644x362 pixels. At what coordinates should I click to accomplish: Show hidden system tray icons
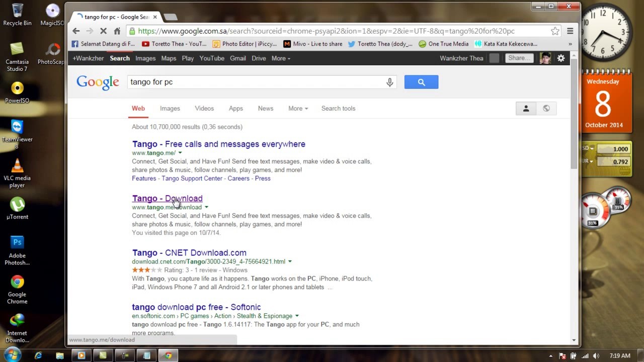click(550, 356)
